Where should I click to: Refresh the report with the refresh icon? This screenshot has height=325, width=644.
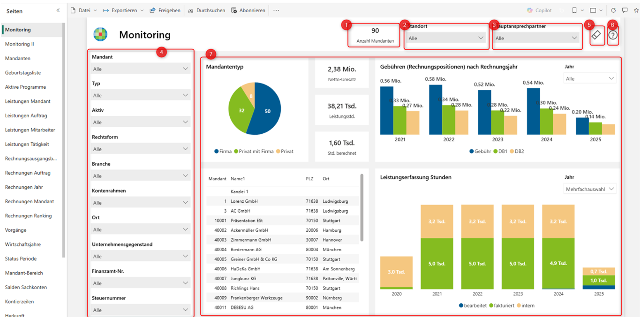click(x=614, y=10)
